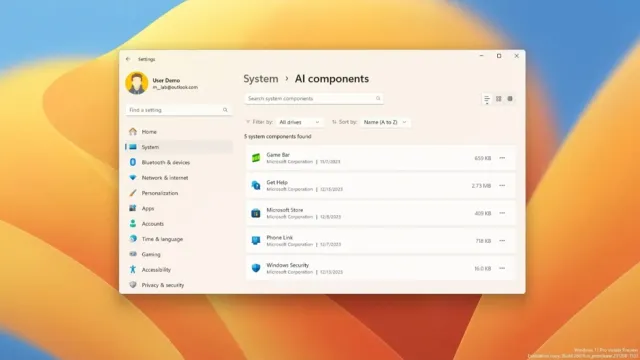
Task: Click the 659 KB size value
Action: coord(483,158)
